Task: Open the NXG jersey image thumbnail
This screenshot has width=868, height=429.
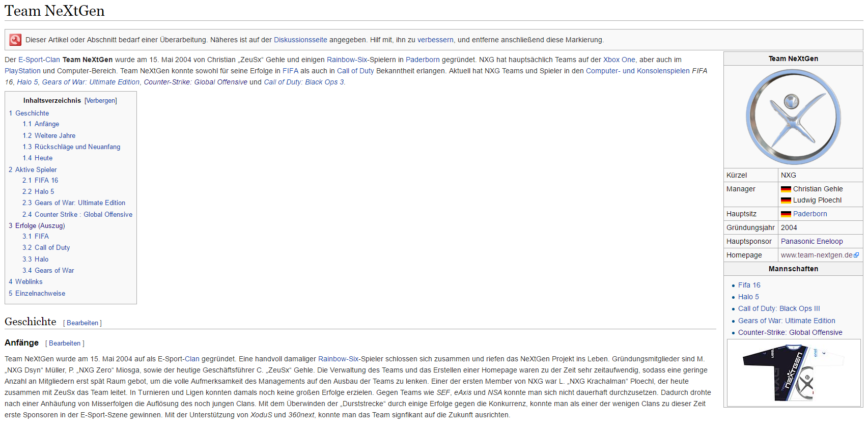Action: pos(794,373)
